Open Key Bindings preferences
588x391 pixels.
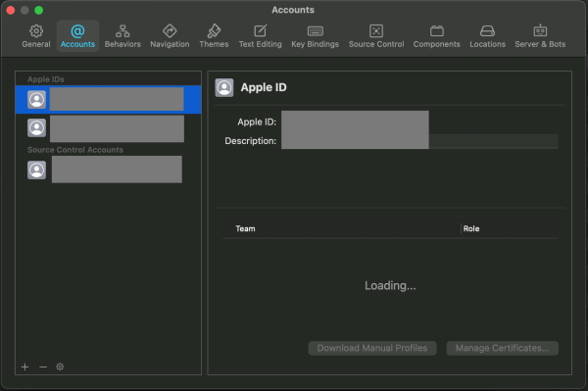tap(315, 36)
